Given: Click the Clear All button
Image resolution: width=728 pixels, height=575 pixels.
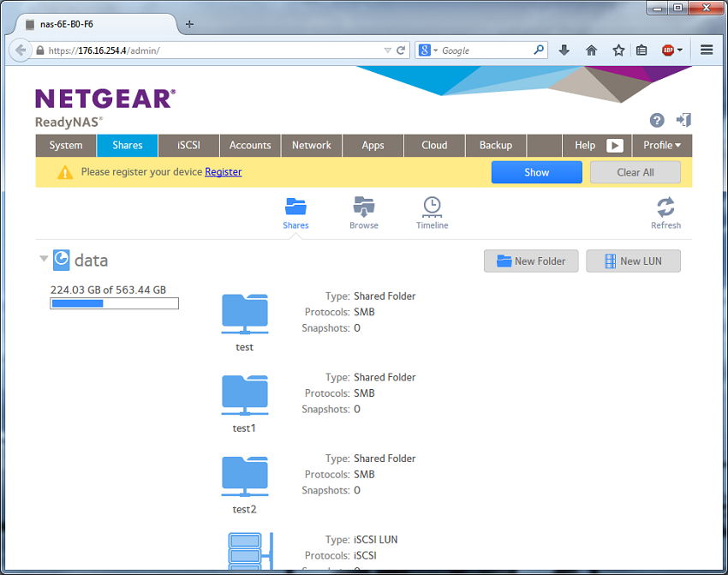Looking at the screenshot, I should 636,172.
